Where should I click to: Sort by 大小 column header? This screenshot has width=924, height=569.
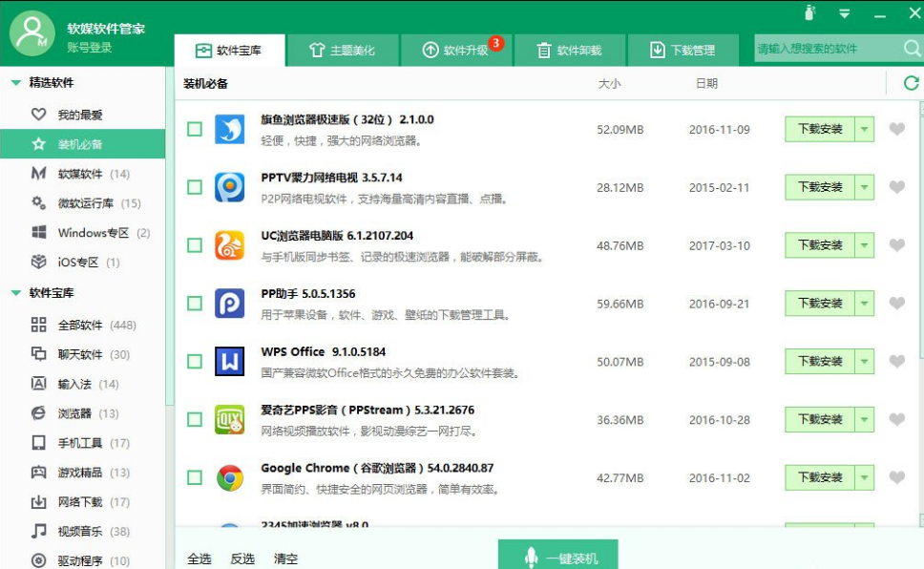609,83
